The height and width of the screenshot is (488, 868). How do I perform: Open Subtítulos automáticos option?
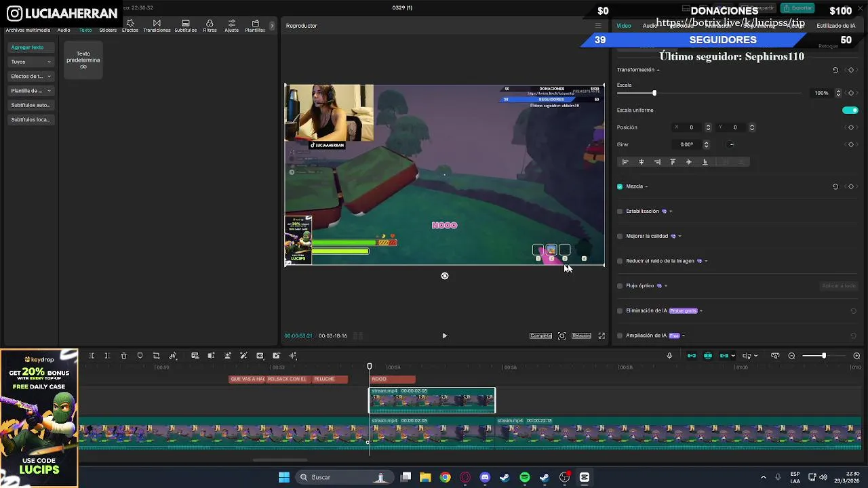tap(31, 105)
